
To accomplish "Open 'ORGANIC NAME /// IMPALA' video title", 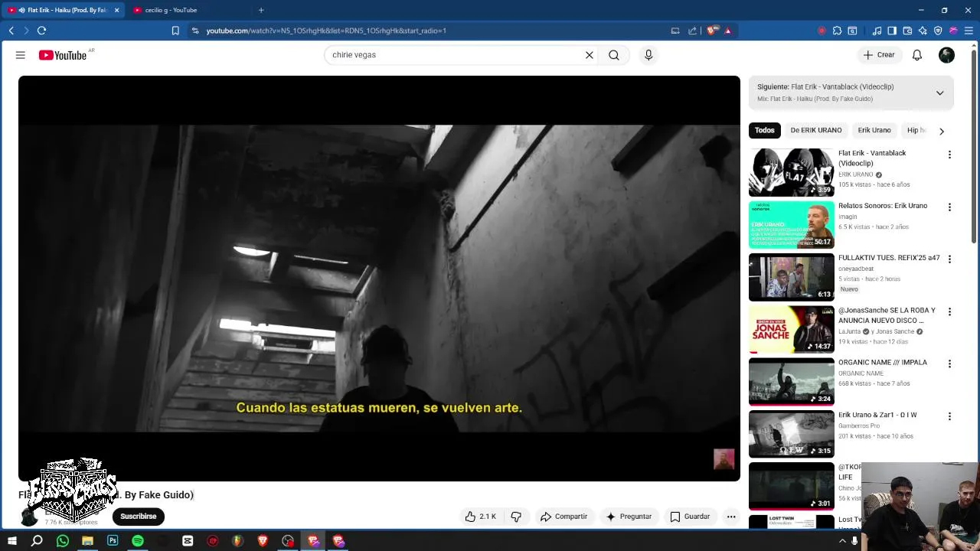I will coord(883,363).
